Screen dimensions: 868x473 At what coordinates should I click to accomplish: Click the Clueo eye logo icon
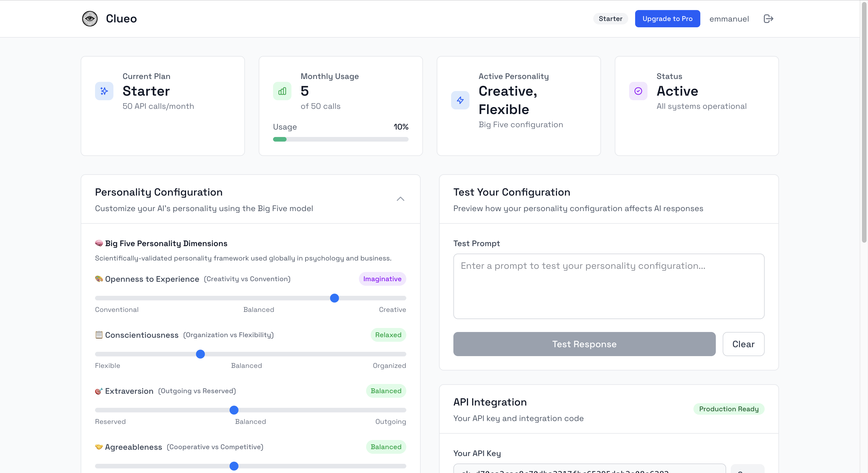click(90, 19)
